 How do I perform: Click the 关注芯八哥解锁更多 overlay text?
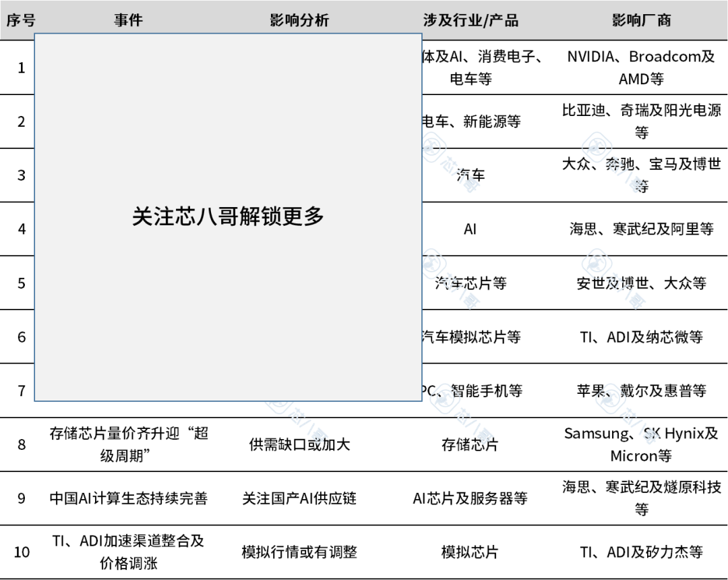(228, 216)
